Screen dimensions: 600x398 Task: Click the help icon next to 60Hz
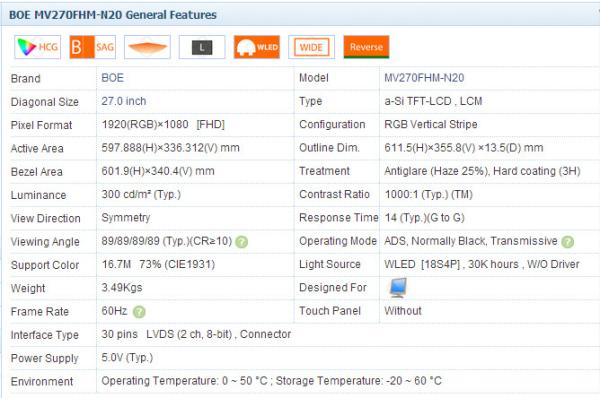tap(139, 312)
